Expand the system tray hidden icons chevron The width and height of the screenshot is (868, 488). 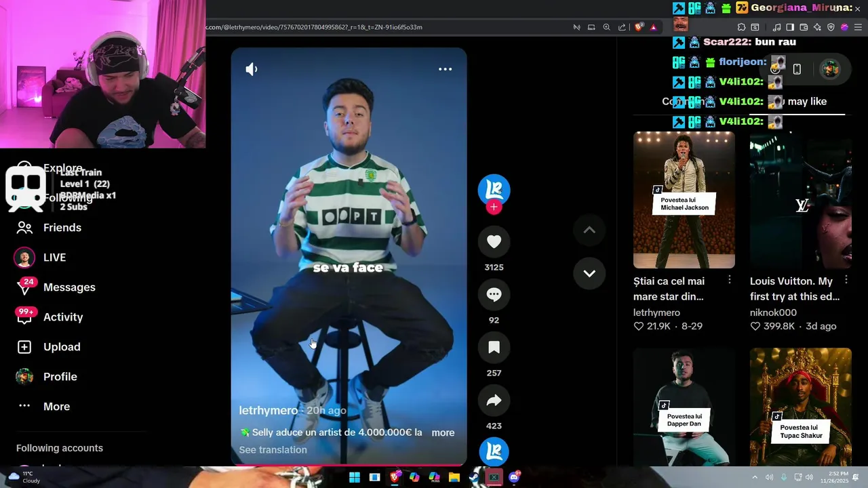(755, 477)
